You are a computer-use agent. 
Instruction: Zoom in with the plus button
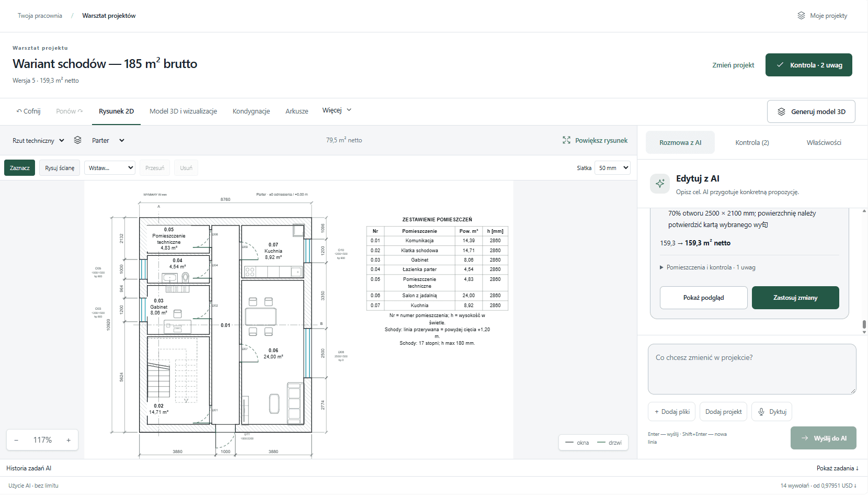[x=68, y=440]
